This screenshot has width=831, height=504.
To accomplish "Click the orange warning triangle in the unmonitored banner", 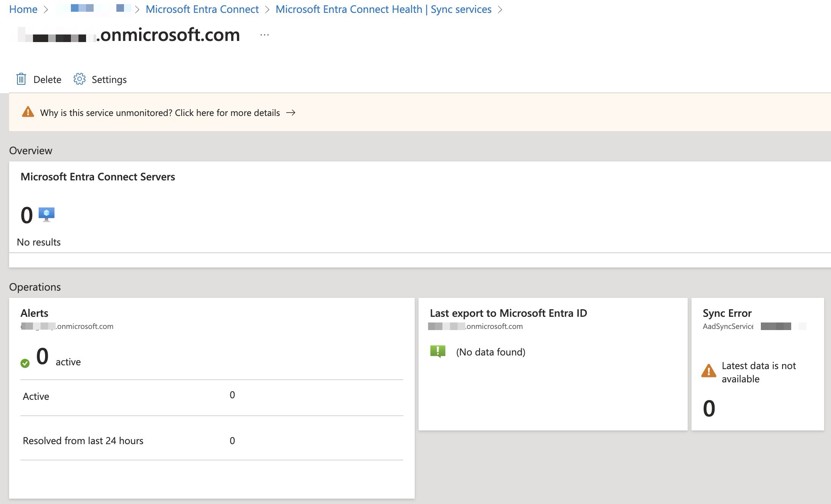I will (28, 112).
